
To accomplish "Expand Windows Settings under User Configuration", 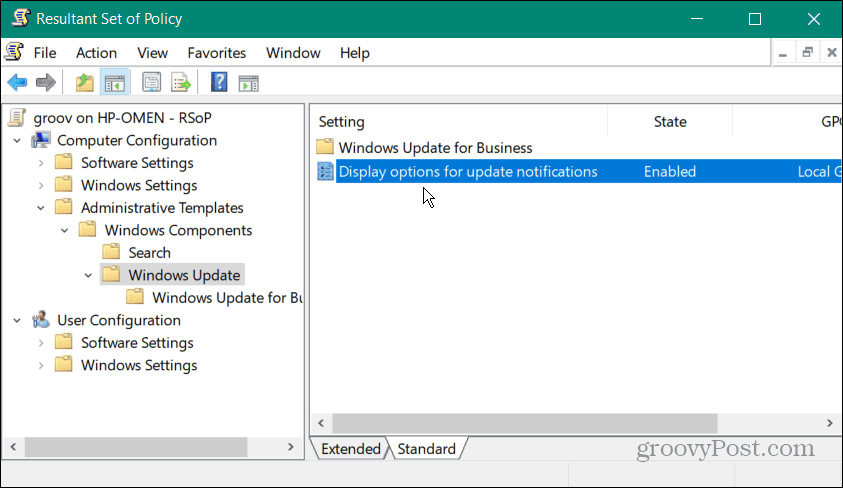I will coord(41,365).
